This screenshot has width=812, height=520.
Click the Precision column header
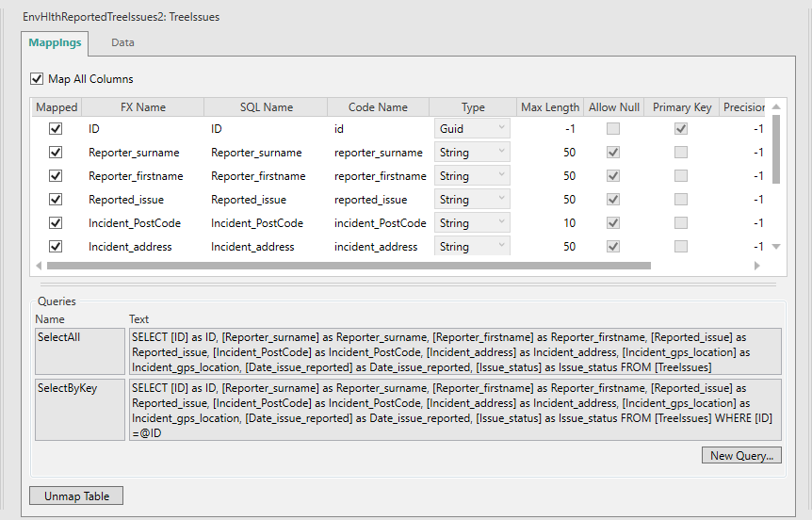742,107
